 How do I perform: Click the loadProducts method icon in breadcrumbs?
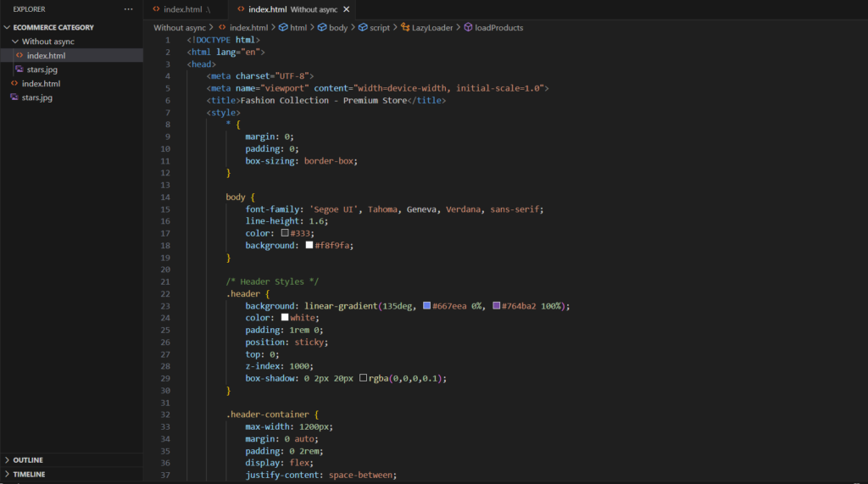(x=468, y=27)
